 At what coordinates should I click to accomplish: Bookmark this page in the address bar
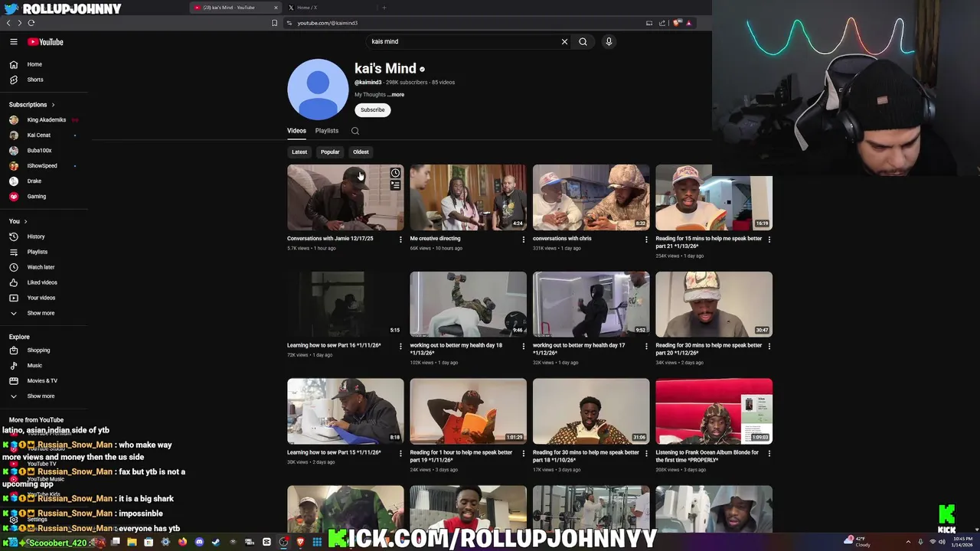pyautogui.click(x=274, y=23)
